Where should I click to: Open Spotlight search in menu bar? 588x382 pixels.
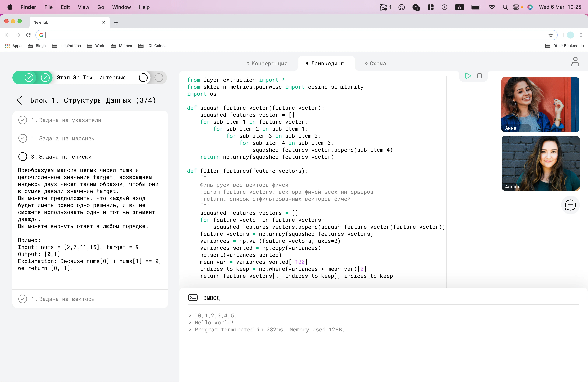[x=505, y=7]
